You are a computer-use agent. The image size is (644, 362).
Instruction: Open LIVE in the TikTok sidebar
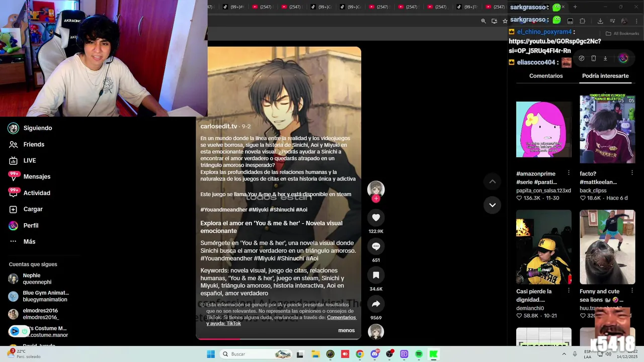click(23, 160)
